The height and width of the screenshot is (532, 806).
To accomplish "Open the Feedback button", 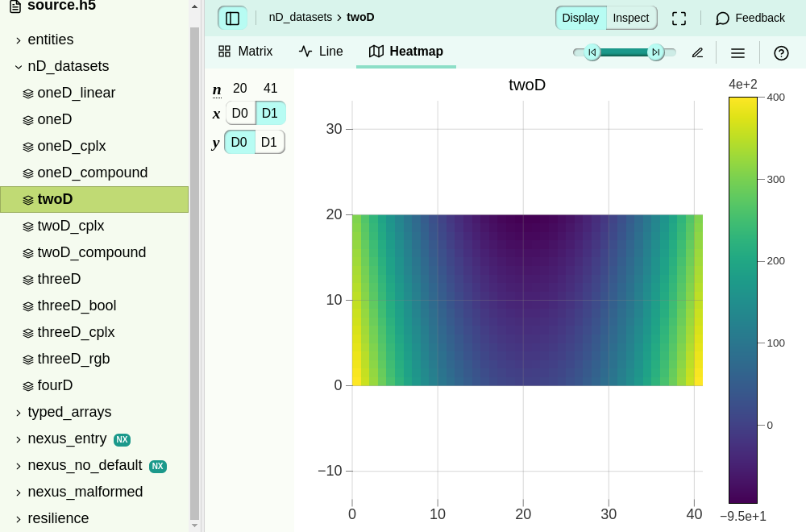I will 750,18.
